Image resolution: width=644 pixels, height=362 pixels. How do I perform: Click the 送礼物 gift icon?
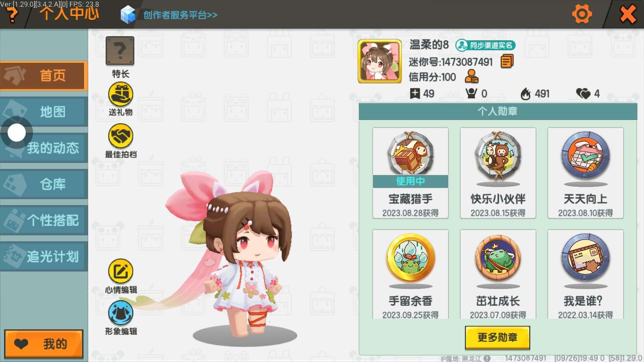[120, 95]
